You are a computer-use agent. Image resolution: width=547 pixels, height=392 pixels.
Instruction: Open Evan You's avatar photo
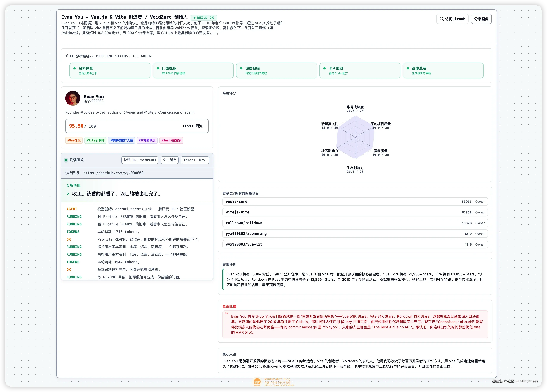coord(73,98)
